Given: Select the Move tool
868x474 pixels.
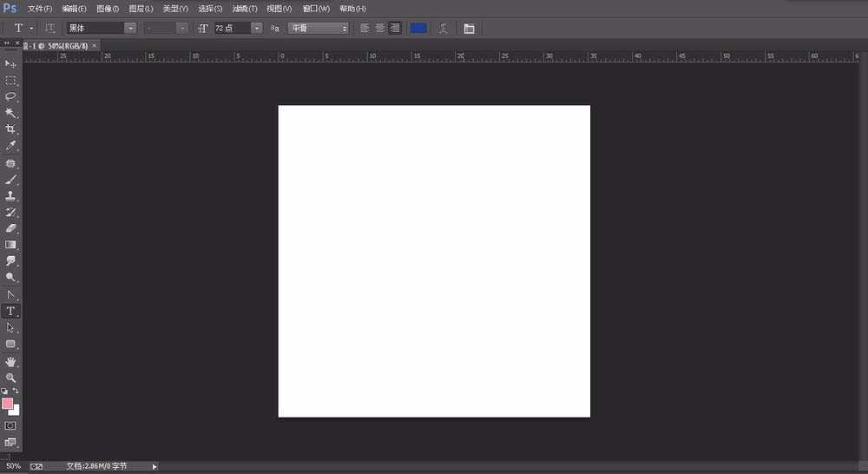Looking at the screenshot, I should pyautogui.click(x=10, y=63).
